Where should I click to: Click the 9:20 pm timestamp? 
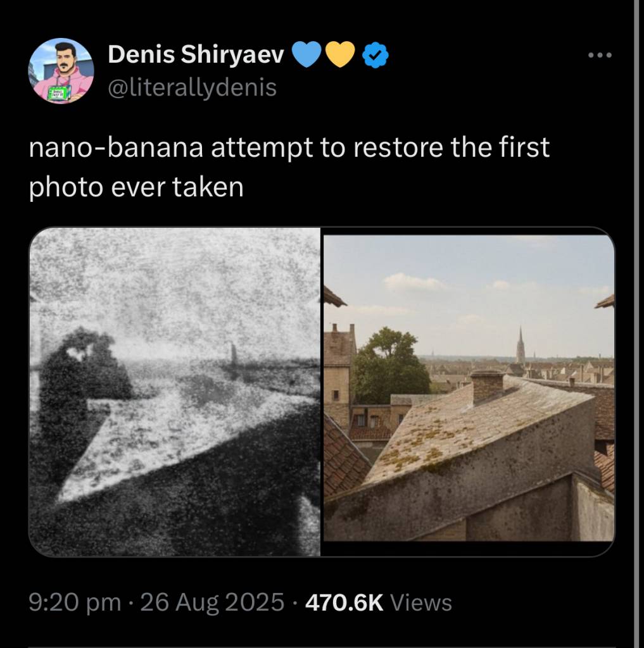(x=75, y=602)
